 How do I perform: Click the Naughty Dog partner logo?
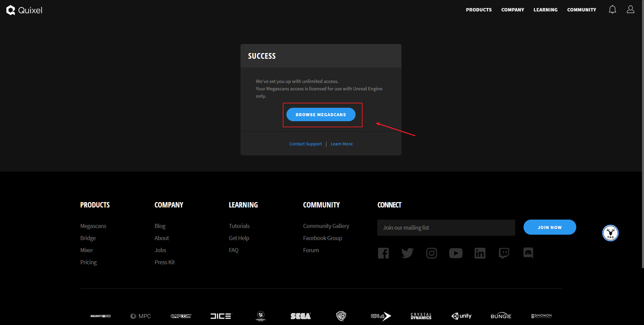pos(101,316)
